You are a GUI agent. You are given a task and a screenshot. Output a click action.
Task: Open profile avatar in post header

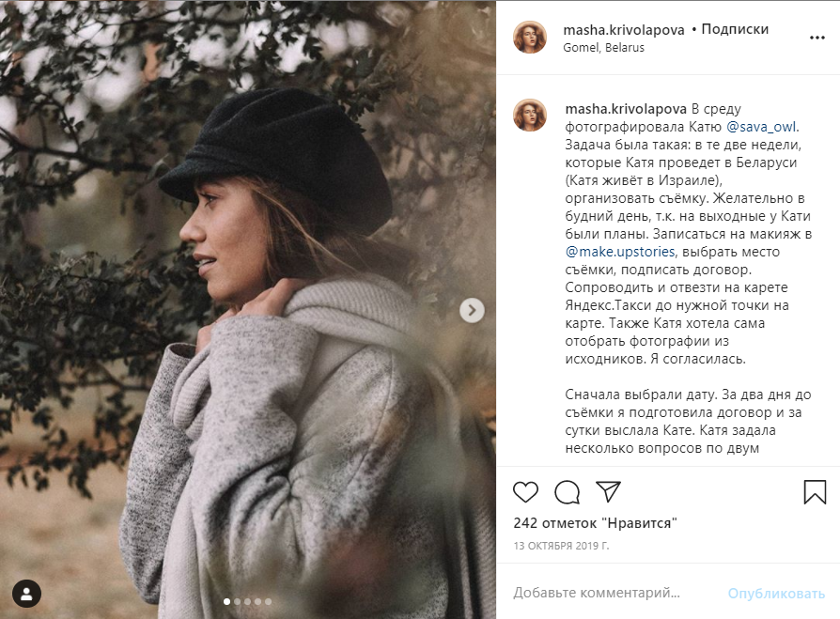tap(529, 38)
